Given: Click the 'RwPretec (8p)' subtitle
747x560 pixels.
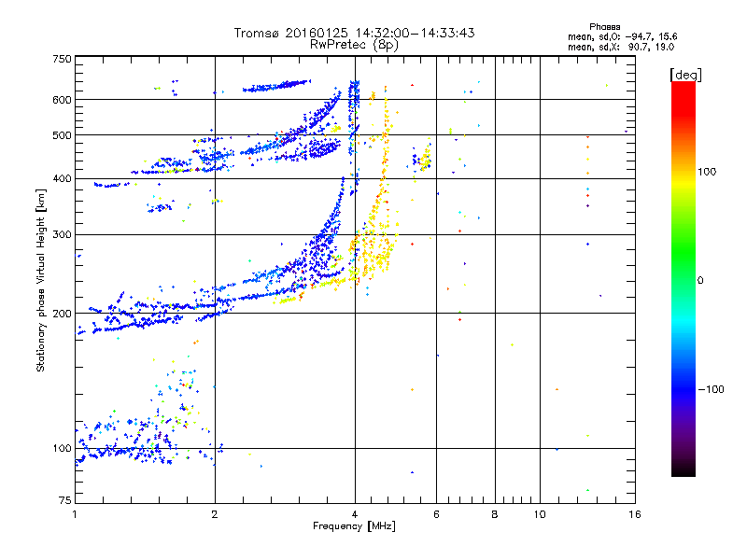Looking at the screenshot, I should click(354, 45).
